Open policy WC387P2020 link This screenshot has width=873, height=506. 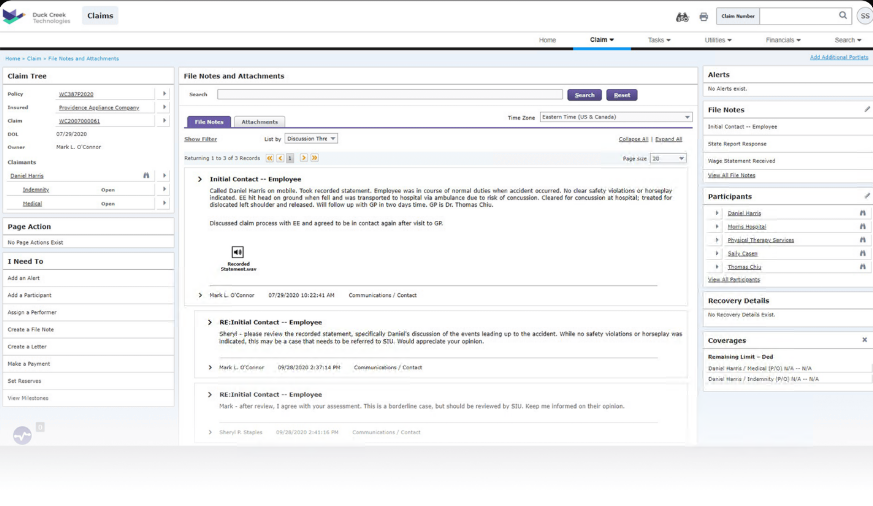76,94
